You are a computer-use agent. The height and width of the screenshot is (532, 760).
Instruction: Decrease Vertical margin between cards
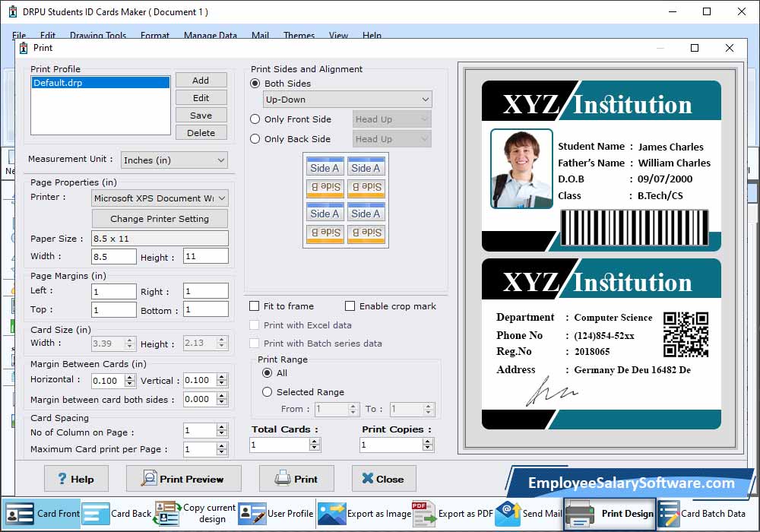(221, 384)
